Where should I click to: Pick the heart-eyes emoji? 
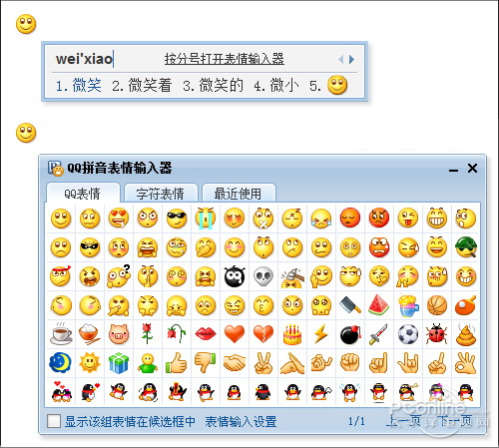point(119,219)
